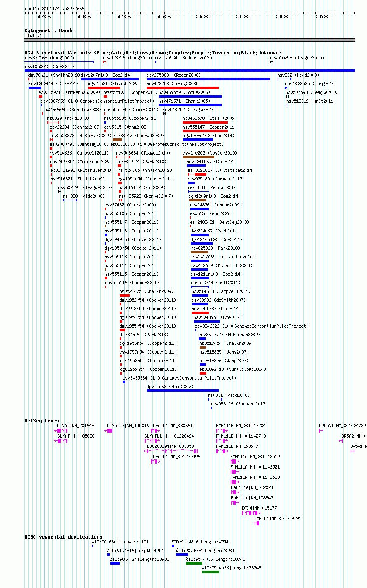Select gene FAM111A|NM_022074

(x=252, y=488)
